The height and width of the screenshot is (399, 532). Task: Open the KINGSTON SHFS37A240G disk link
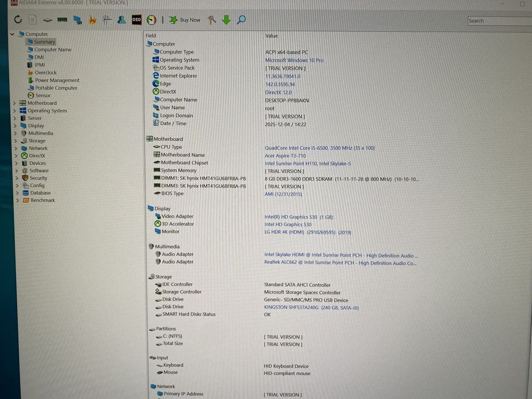coord(311,308)
